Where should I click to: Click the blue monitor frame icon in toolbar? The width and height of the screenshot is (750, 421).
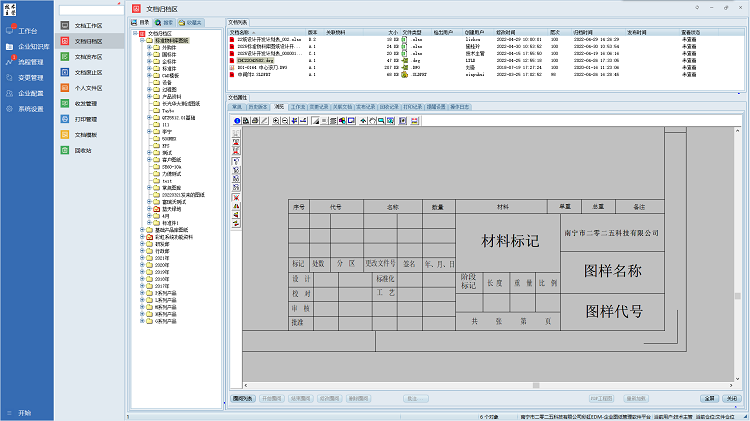(x=352, y=121)
